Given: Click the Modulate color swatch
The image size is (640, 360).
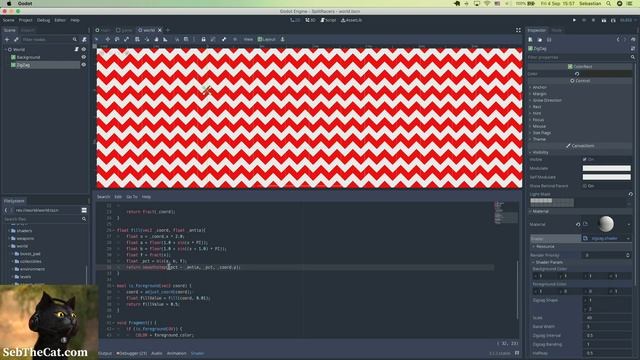Looking at the screenshot, I should tap(607, 168).
